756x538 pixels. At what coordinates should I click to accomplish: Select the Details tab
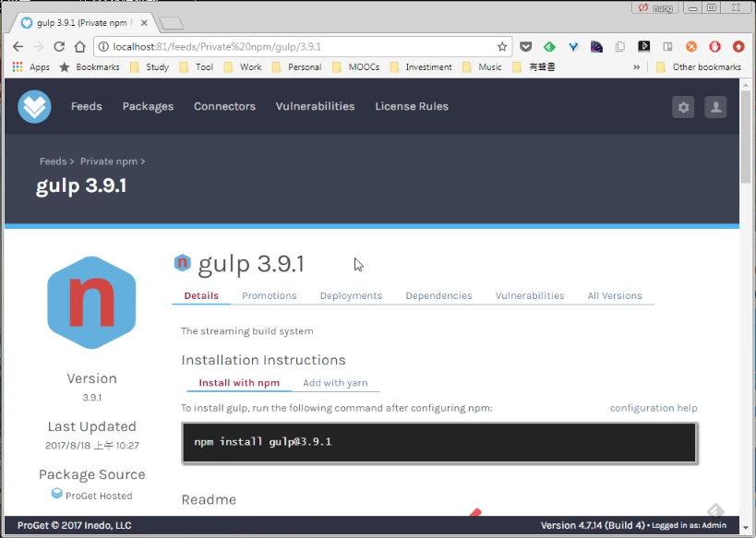(x=201, y=296)
